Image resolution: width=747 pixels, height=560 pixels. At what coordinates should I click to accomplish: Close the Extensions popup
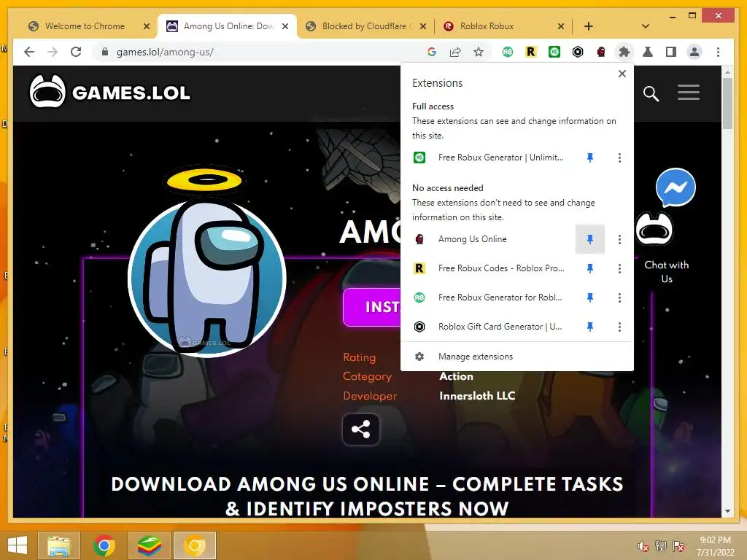point(622,74)
